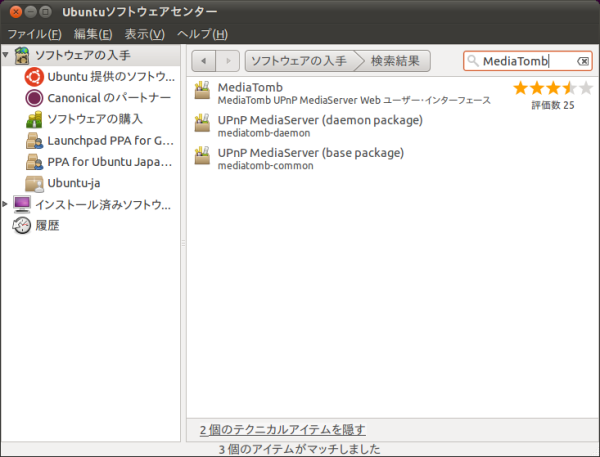Open the history clock icon
Screen dimensions: 600x457
(x=21, y=226)
